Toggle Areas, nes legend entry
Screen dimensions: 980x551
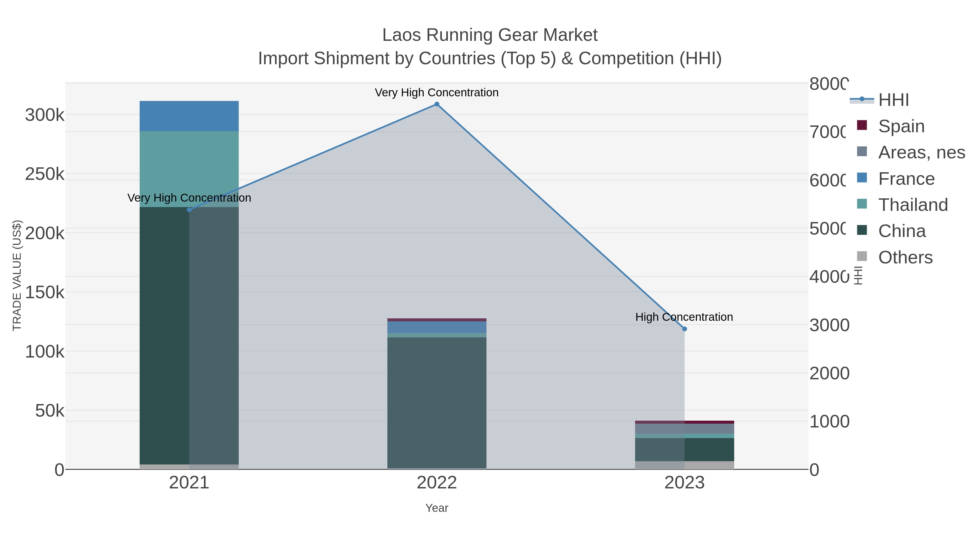(x=911, y=152)
